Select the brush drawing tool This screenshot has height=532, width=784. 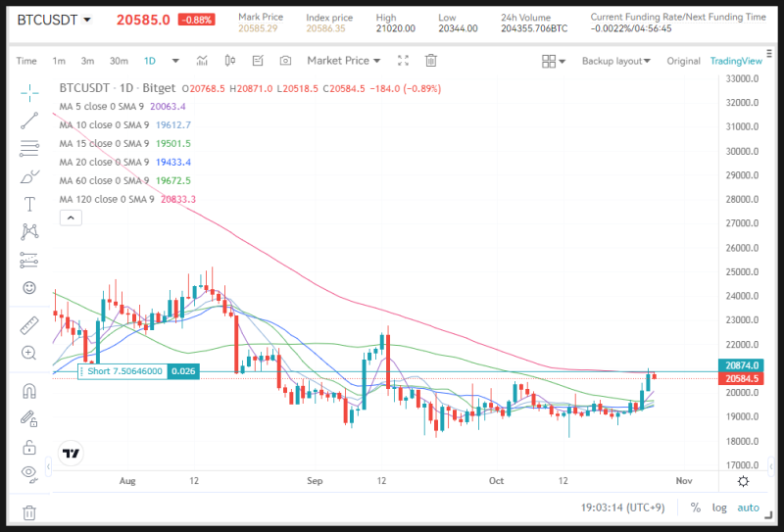pyautogui.click(x=29, y=176)
